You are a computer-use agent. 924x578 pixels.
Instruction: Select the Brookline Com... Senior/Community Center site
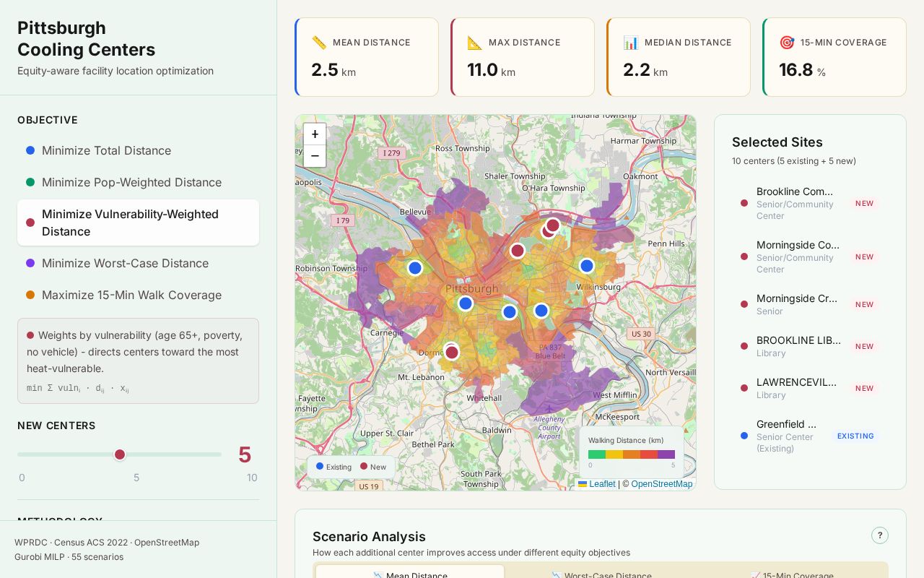point(810,203)
